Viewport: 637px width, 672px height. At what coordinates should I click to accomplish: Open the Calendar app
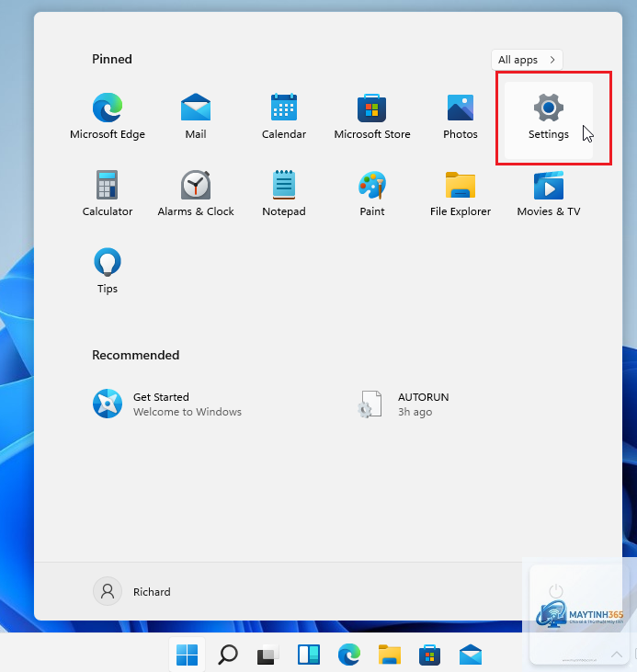click(284, 116)
